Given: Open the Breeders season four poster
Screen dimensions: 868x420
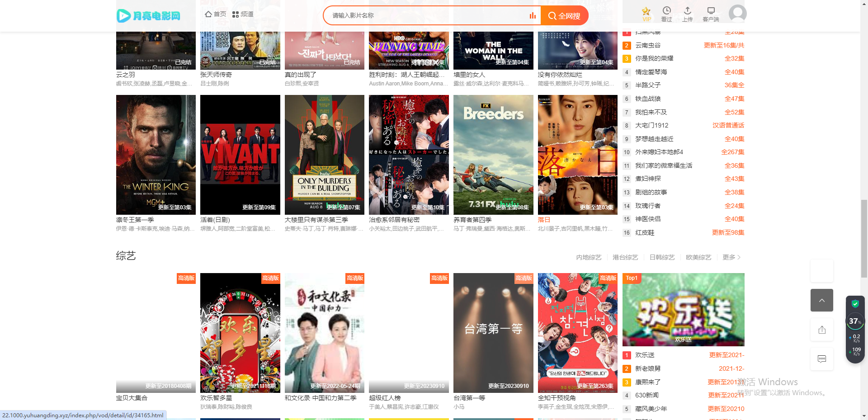Looking at the screenshot, I should coord(493,155).
